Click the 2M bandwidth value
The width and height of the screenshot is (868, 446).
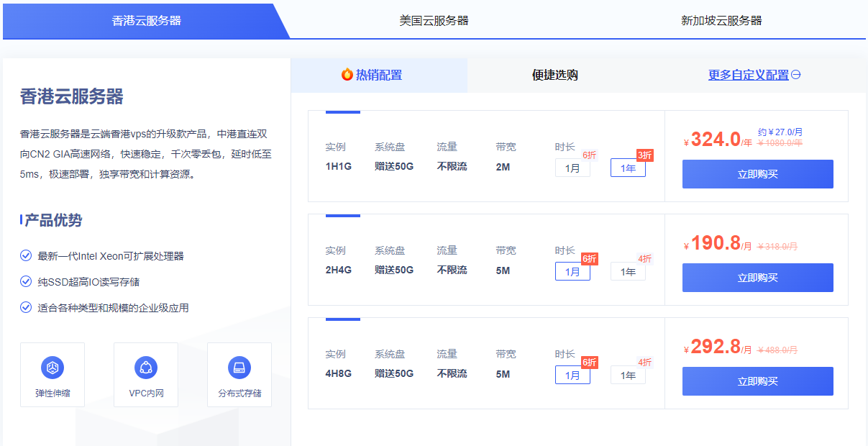coord(503,167)
